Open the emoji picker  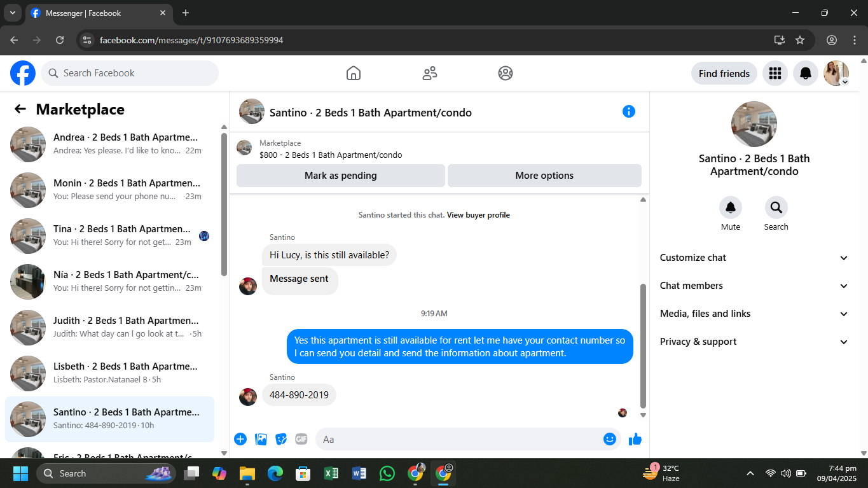coord(610,439)
